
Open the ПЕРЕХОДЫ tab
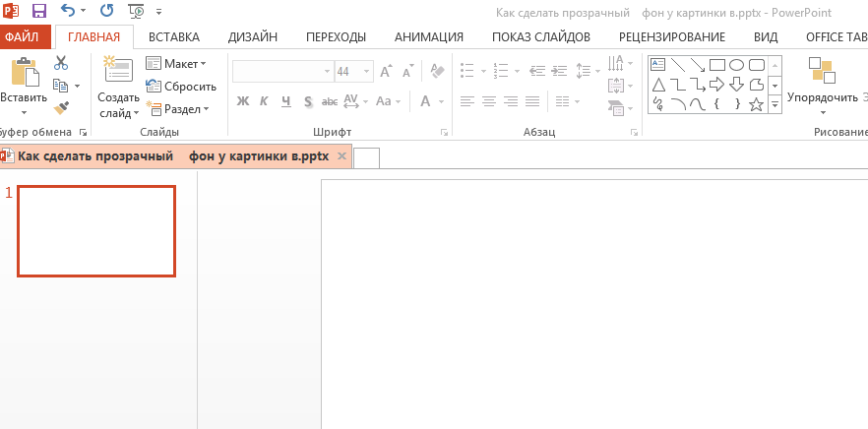point(336,37)
